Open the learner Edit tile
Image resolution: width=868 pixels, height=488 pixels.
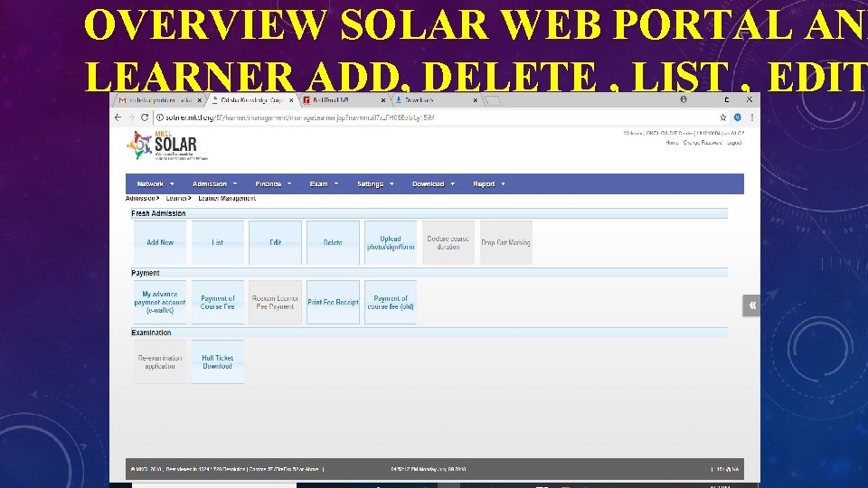click(x=275, y=242)
